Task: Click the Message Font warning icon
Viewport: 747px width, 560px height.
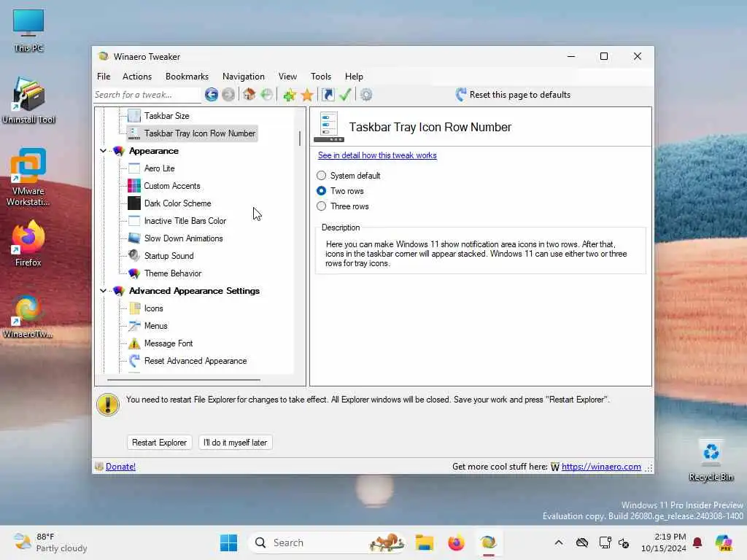Action: 134,343
